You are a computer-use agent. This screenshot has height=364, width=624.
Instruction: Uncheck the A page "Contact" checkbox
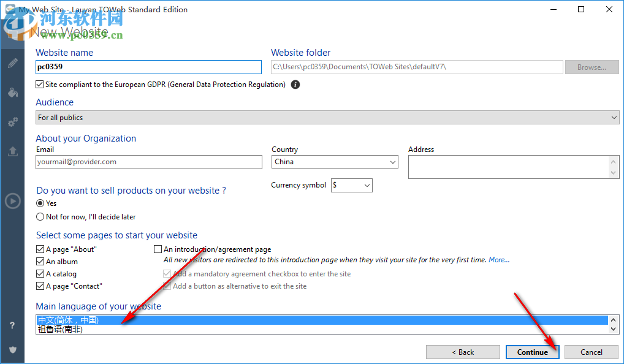pyautogui.click(x=40, y=286)
